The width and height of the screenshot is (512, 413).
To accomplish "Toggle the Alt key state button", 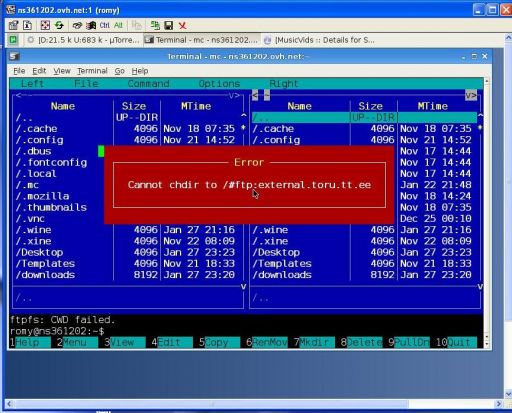I will coord(118,25).
